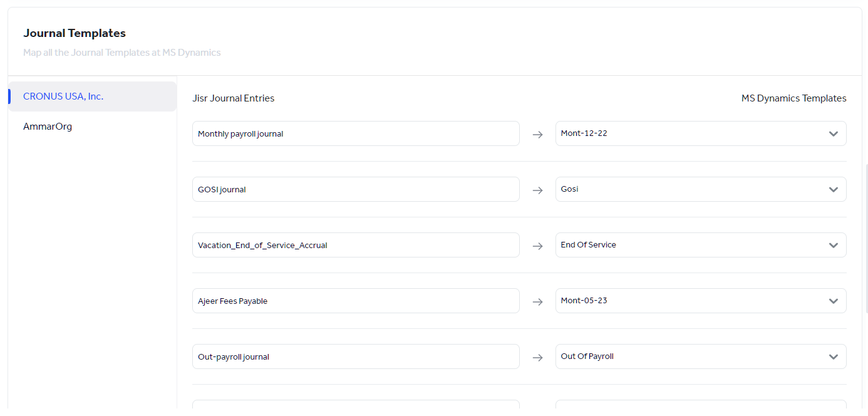
Task: Click the arrow icon beside Monthly payroll journal
Action: (538, 133)
